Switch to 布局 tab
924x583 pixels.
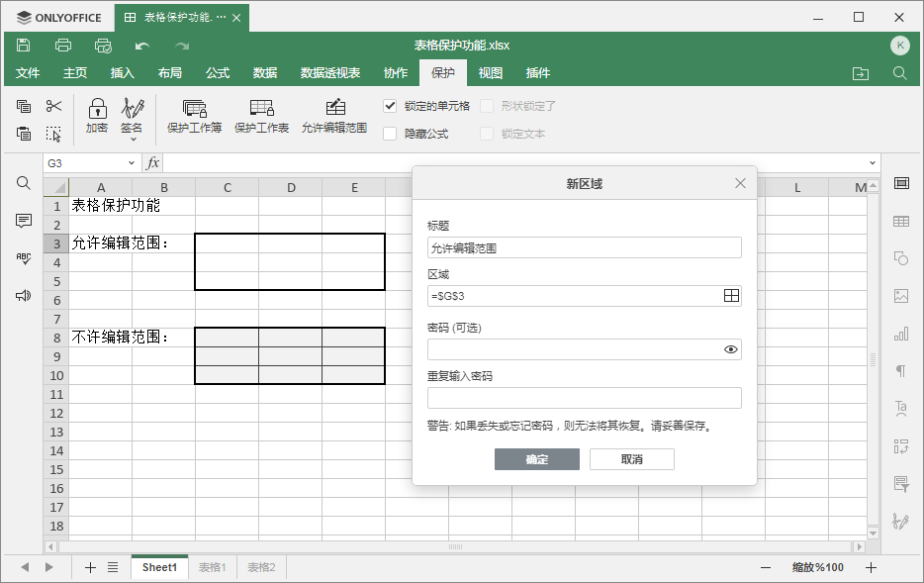coord(170,73)
